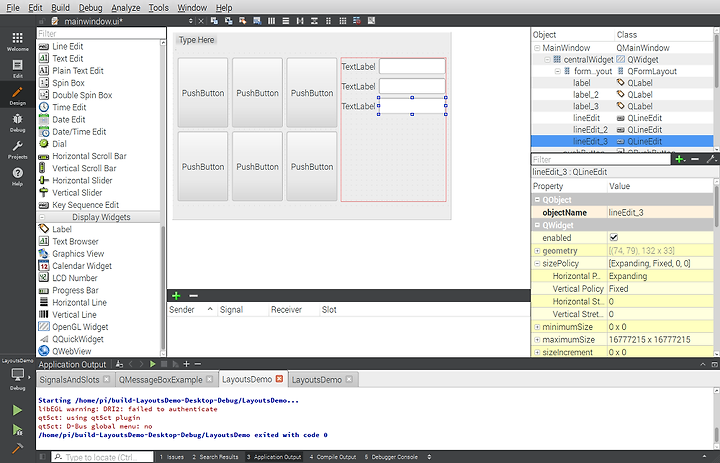Open the mainwindow.ui document dropdown
This screenshot has height=463, width=720.
tap(191, 21)
